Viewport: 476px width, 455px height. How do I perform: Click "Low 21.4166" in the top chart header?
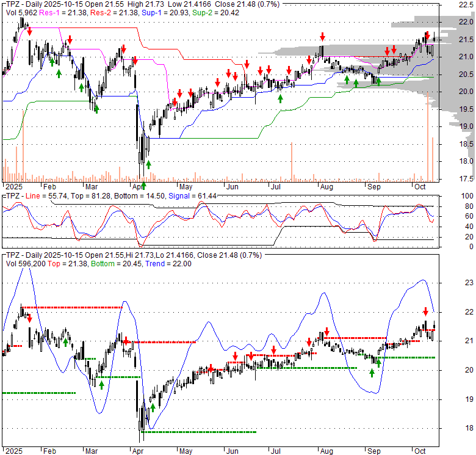189,4
